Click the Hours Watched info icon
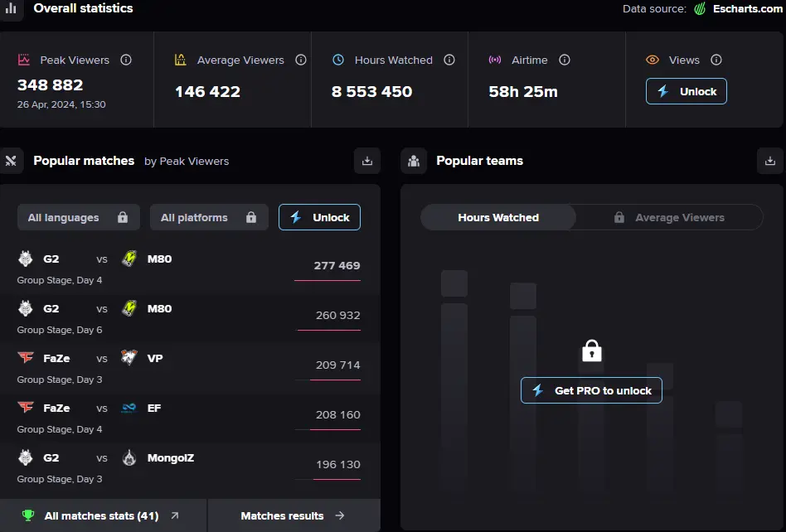The image size is (786, 532). pyautogui.click(x=449, y=60)
